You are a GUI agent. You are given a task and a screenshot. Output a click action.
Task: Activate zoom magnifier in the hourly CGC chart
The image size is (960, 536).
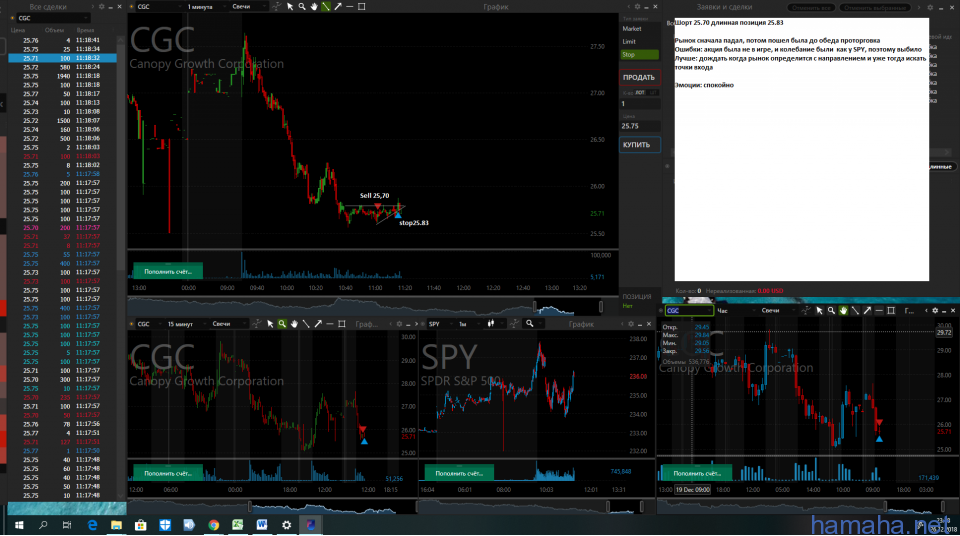[831, 311]
